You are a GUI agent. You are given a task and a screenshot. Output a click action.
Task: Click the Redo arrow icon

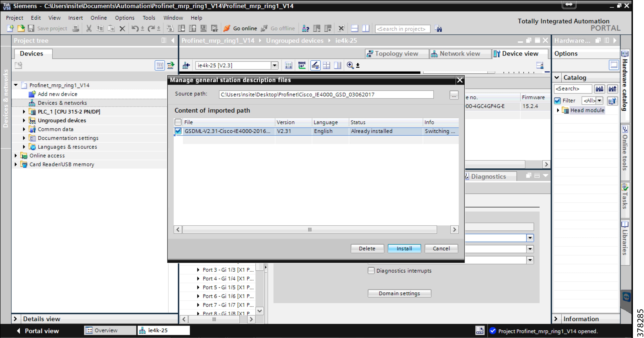151,28
